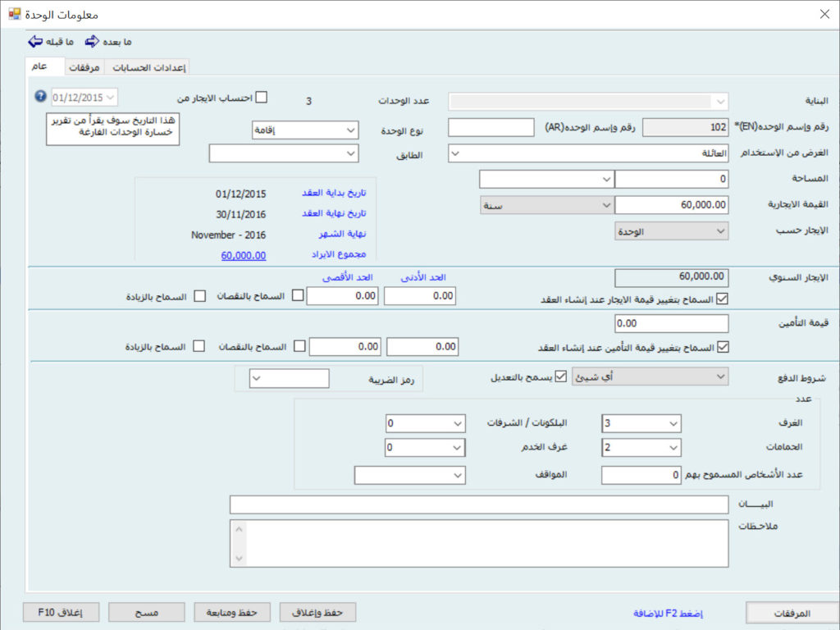This screenshot has height=630, width=840.
Task: Open the الحمامات bathrooms count dropdown
Action: (x=673, y=448)
